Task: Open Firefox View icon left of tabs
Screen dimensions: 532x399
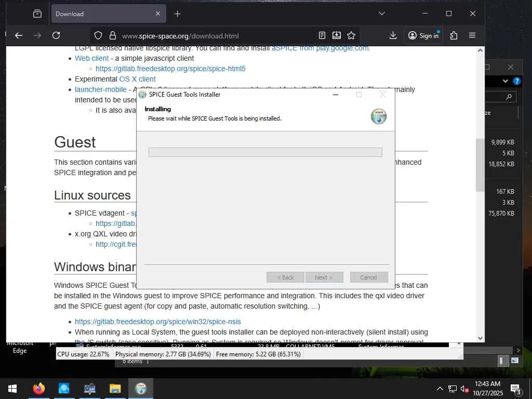Action: point(37,14)
